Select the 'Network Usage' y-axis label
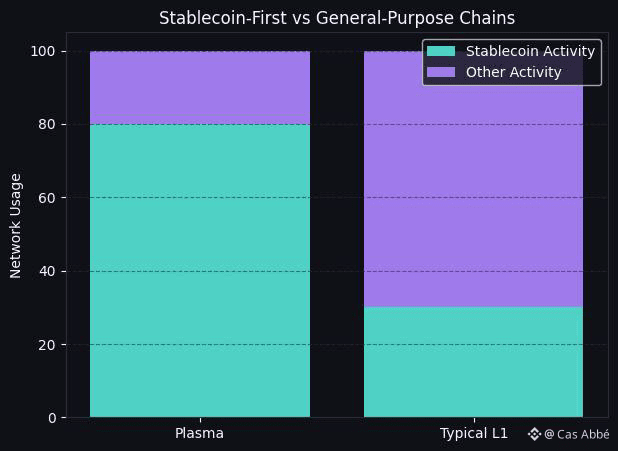 (x=16, y=225)
